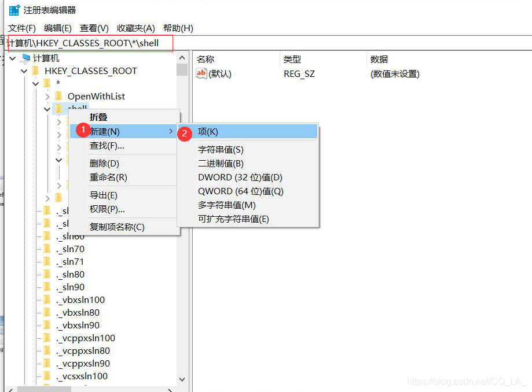This screenshot has height=392, width=532.
Task: Open the 帮助(H) menu
Action: pos(178,28)
